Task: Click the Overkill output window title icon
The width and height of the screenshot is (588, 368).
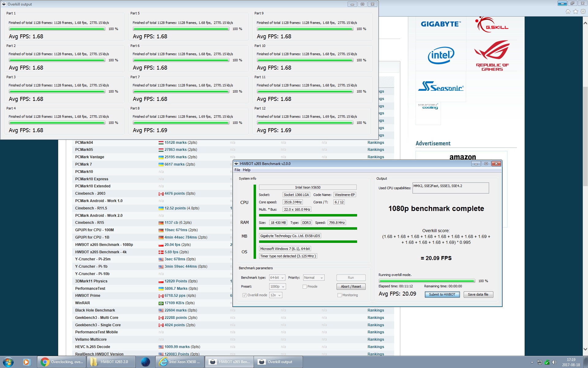Action: [4, 4]
